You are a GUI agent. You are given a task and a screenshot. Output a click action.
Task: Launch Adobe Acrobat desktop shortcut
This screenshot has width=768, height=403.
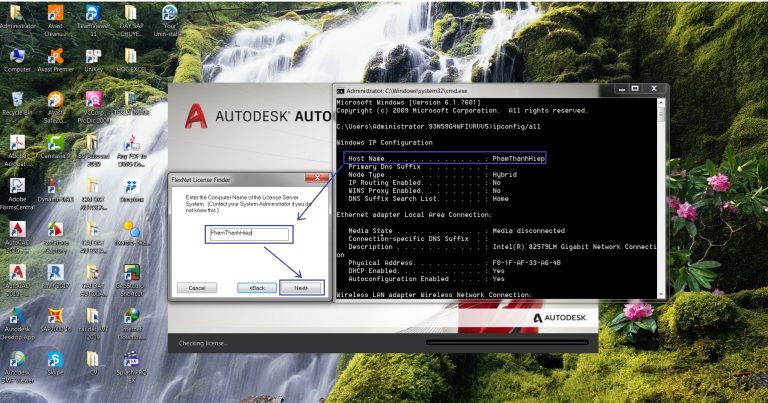(17, 151)
